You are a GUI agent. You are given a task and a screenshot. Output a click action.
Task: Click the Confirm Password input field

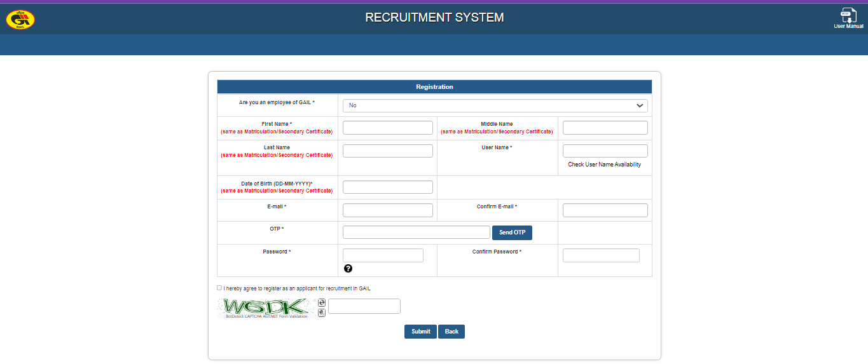point(601,255)
